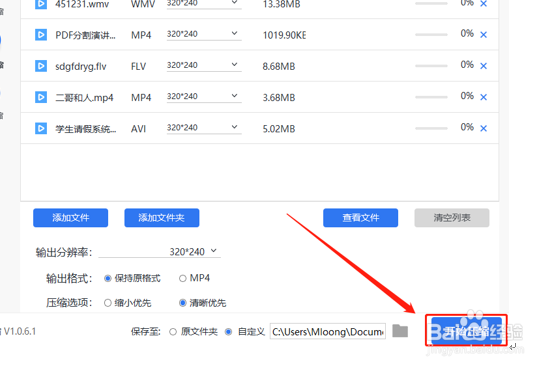Remove the PDF分割演讲 row via X
This screenshot has width=557, height=369.
[483, 35]
